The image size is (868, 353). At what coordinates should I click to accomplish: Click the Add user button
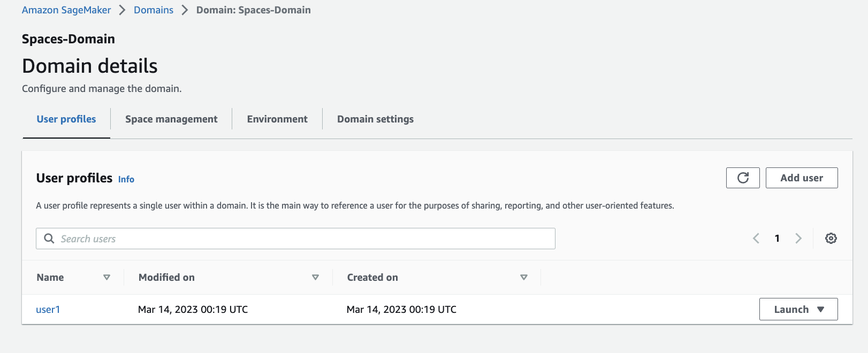point(802,178)
